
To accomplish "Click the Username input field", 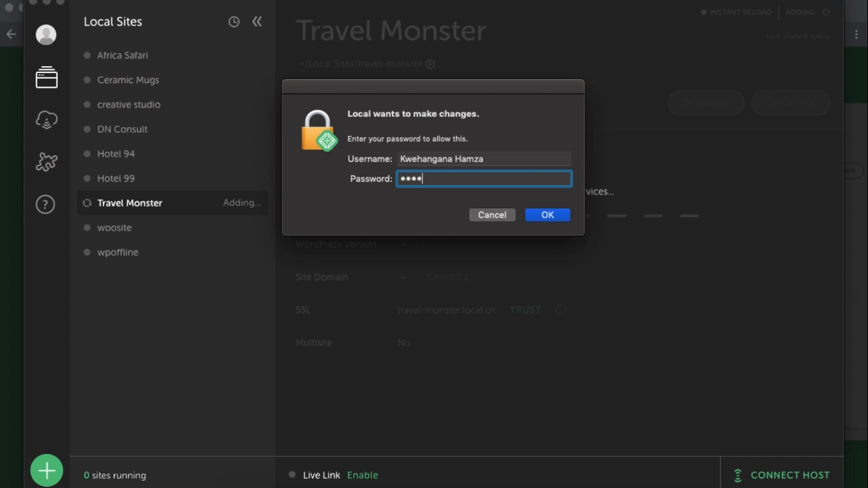I will [484, 159].
